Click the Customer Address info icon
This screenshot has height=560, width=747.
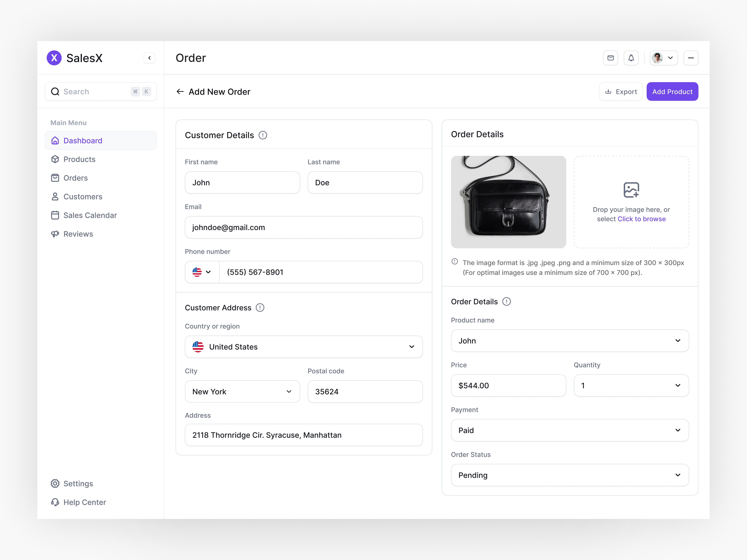tap(260, 308)
